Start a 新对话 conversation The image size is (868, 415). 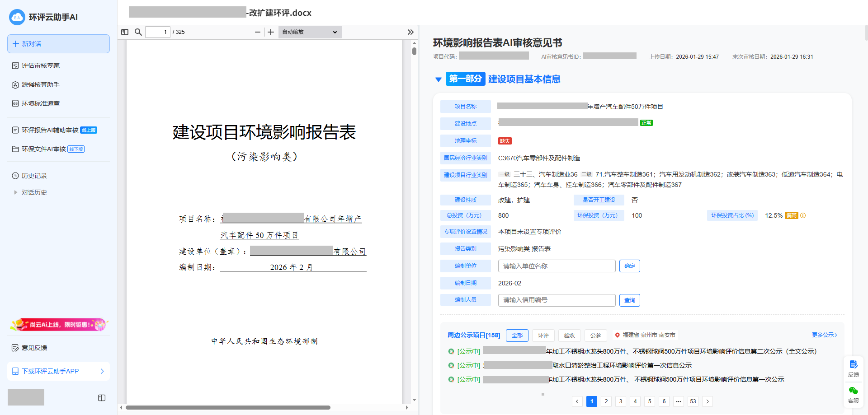coord(58,44)
